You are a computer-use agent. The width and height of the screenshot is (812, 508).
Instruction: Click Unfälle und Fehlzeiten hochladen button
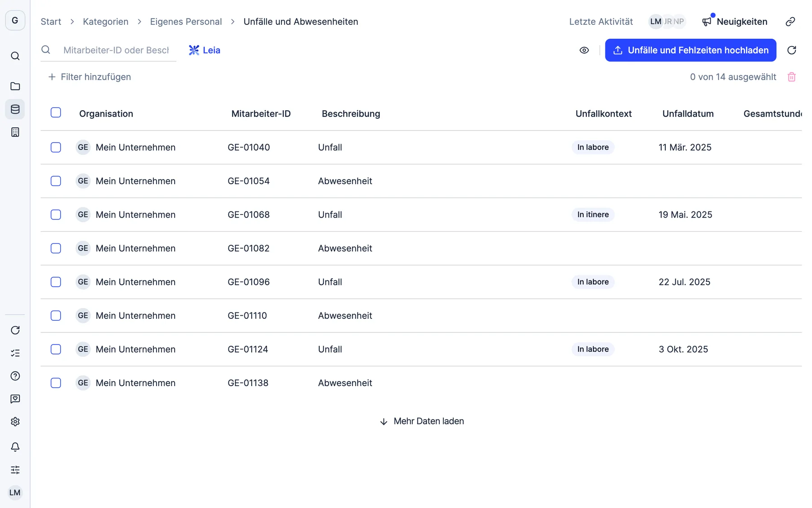[x=691, y=50]
